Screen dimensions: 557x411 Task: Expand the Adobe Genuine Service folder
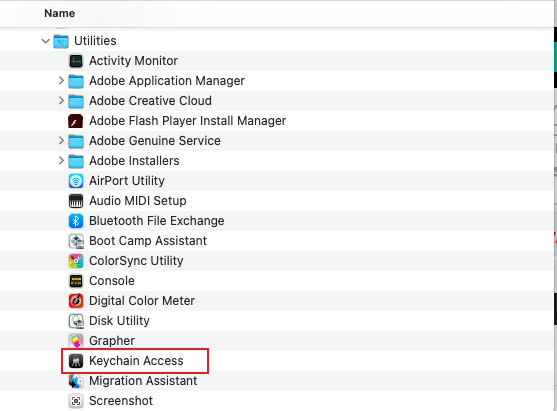[61, 141]
